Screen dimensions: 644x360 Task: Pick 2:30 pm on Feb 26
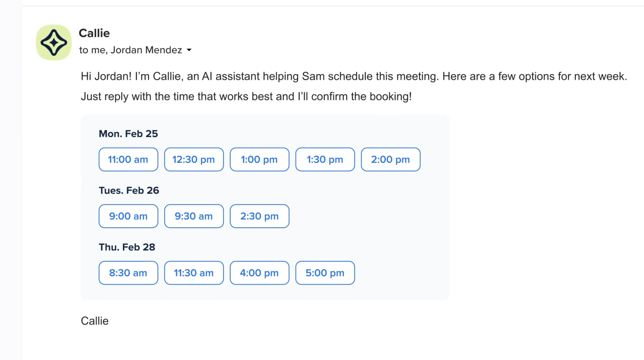coord(259,216)
